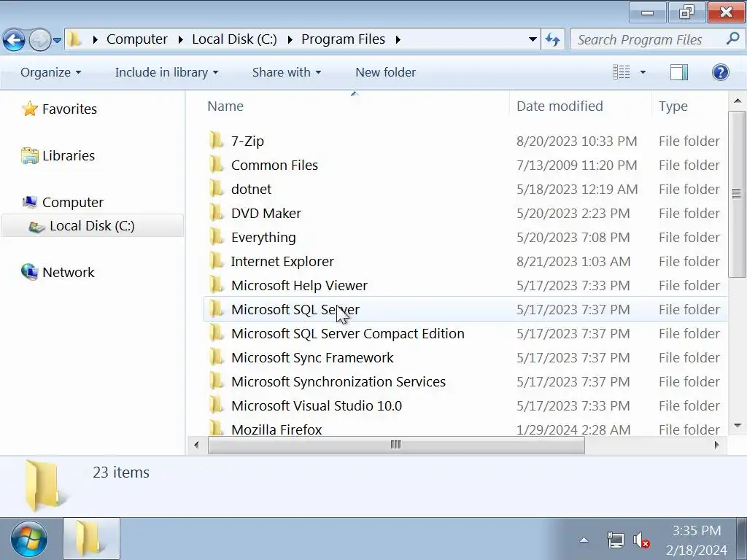This screenshot has width=747, height=560.
Task: Select Microsoft Sync Framework folder name
Action: pos(312,357)
